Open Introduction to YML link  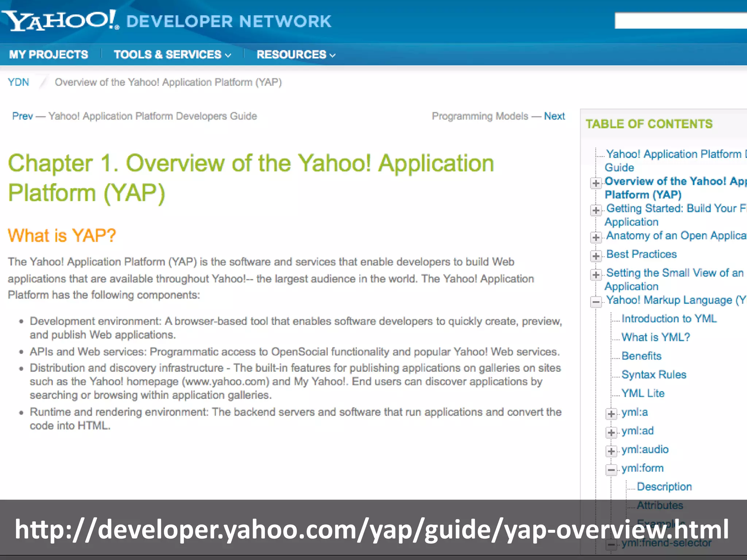pyautogui.click(x=669, y=319)
